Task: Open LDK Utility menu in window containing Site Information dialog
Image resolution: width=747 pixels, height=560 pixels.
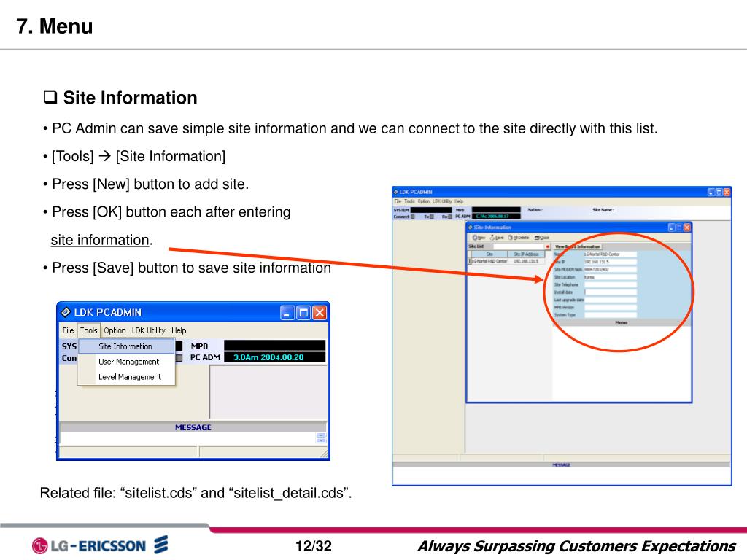Action: click(442, 201)
